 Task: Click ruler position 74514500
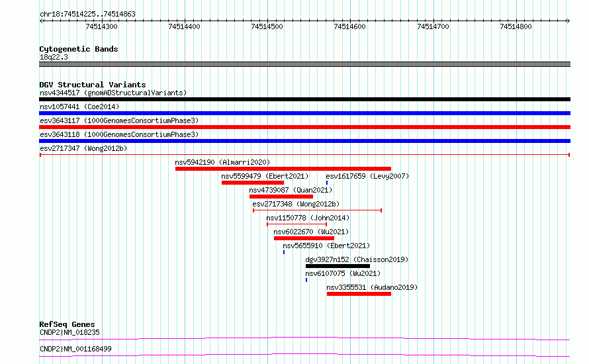267,26
